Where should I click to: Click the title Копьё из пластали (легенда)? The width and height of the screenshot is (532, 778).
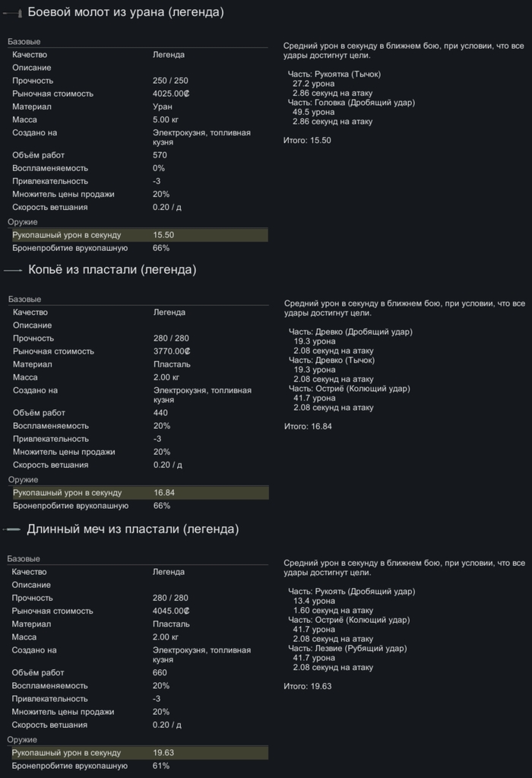tap(112, 270)
